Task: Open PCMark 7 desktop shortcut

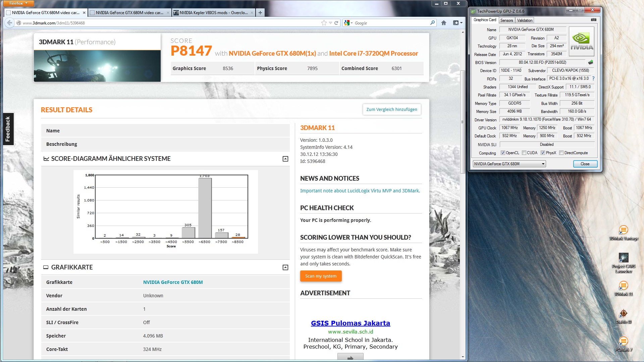Action: tap(623, 344)
